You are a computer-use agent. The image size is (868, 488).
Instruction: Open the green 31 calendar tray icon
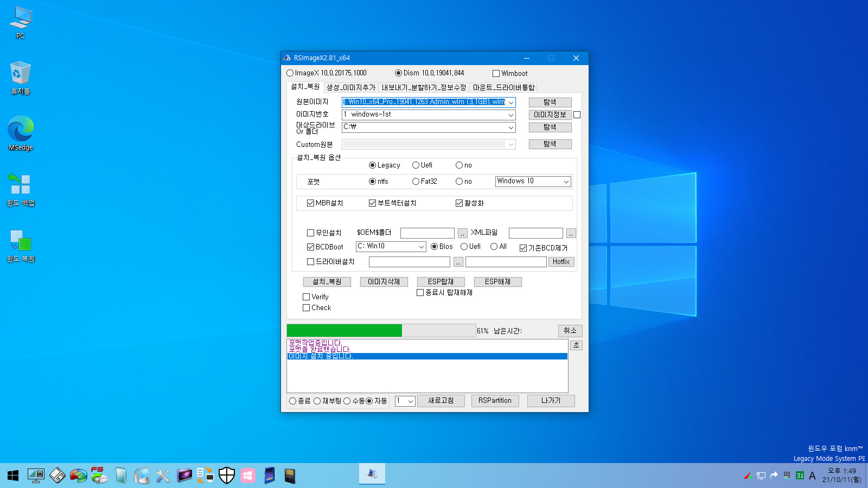click(800, 476)
